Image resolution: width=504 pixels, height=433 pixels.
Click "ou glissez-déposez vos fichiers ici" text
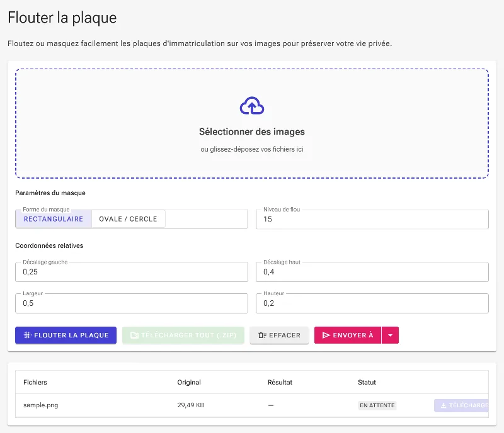pos(252,149)
